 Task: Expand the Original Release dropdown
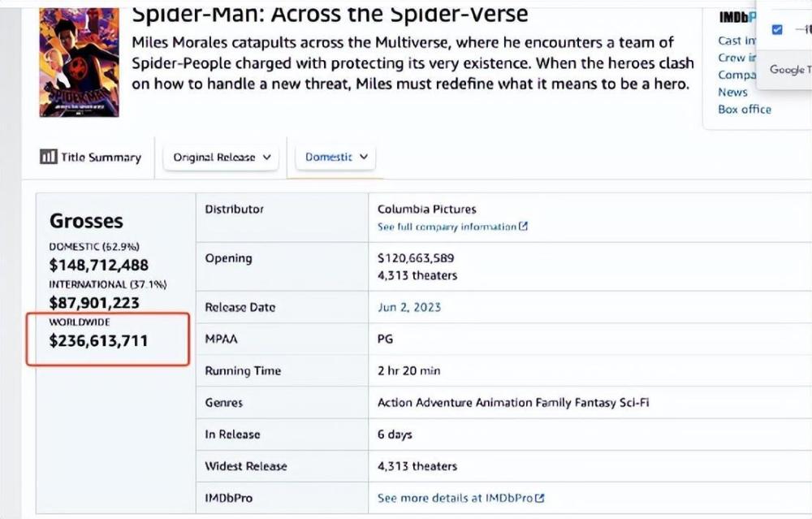(x=222, y=158)
